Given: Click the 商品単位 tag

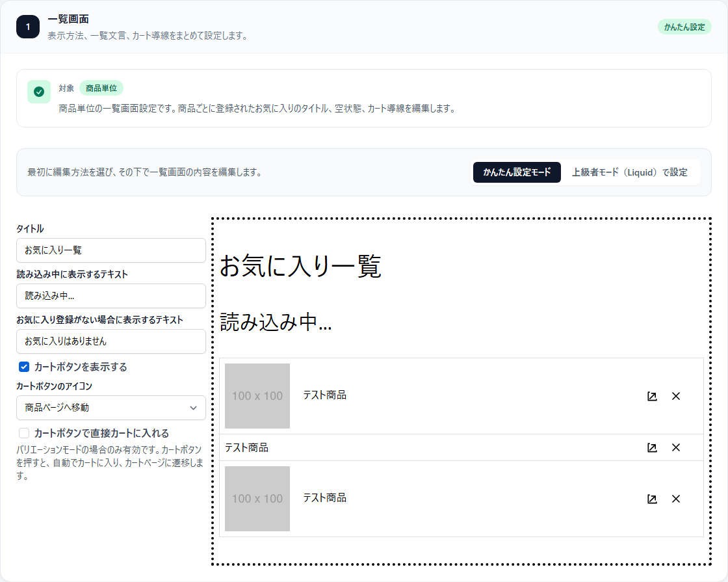Looking at the screenshot, I should pos(101,88).
